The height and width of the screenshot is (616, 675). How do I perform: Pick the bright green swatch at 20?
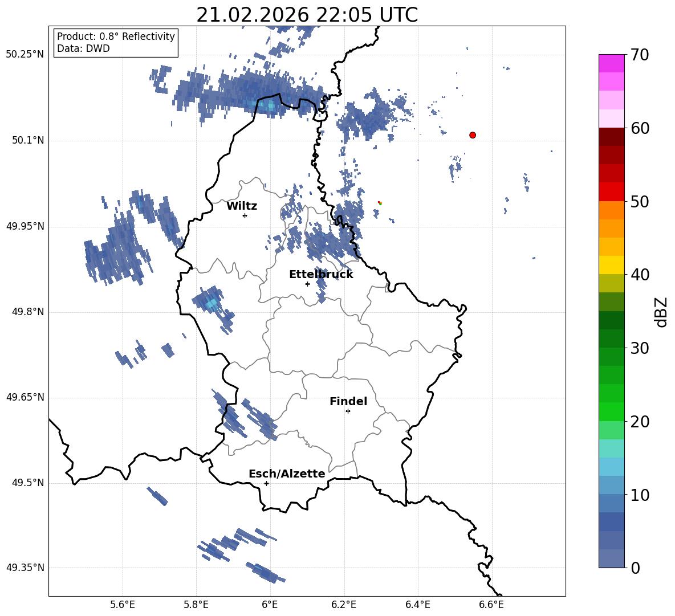[611, 411]
